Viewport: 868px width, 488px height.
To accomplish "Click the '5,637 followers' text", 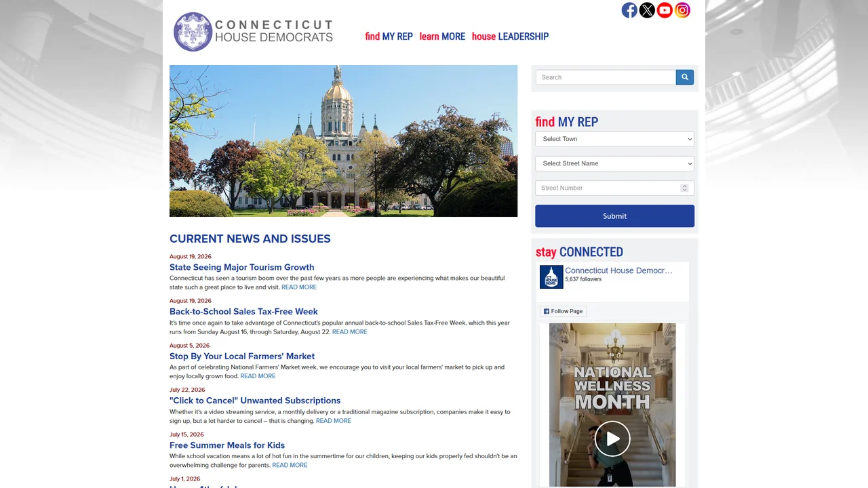I will click(583, 279).
